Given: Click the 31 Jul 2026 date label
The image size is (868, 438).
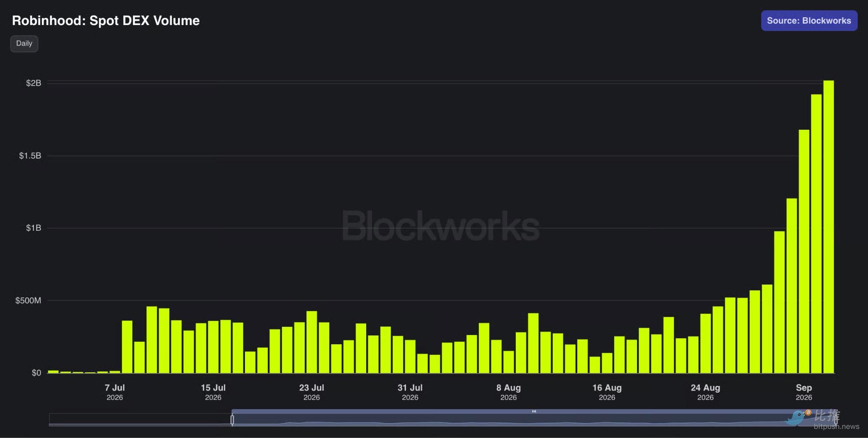Looking at the screenshot, I should (410, 392).
